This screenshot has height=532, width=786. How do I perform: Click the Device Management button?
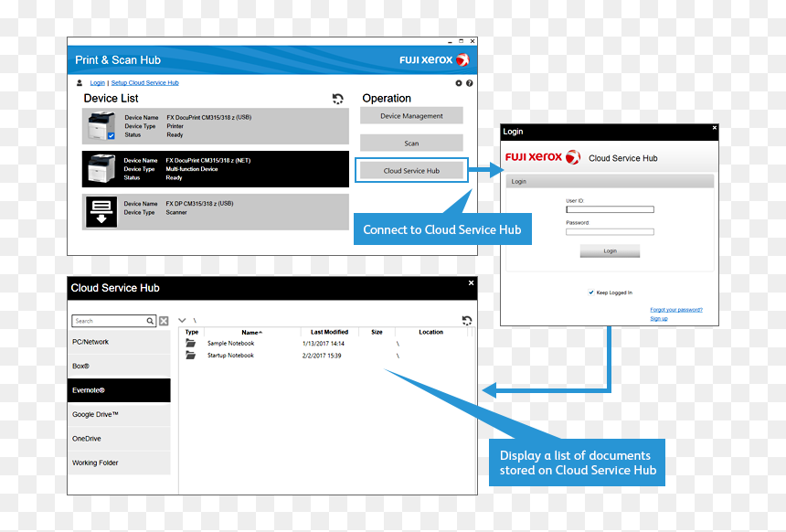point(411,116)
